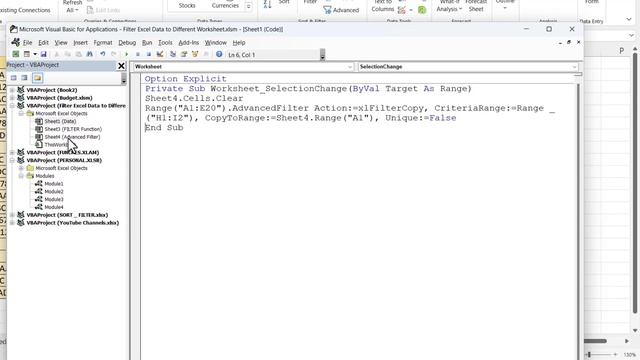This screenshot has width=640, height=360.
Task: Click the Find binoculars icon
Action: tap(89, 54)
